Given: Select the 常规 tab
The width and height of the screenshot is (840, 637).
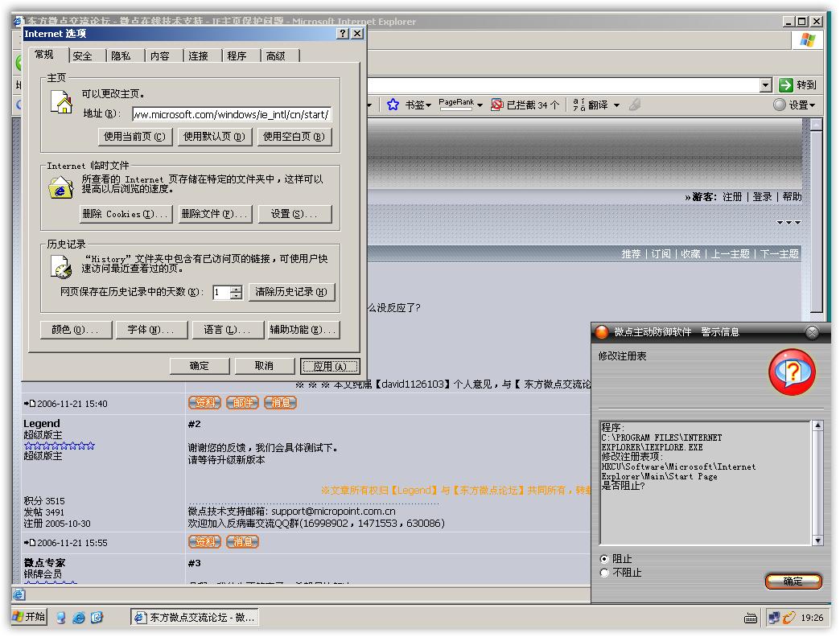Looking at the screenshot, I should [x=44, y=55].
